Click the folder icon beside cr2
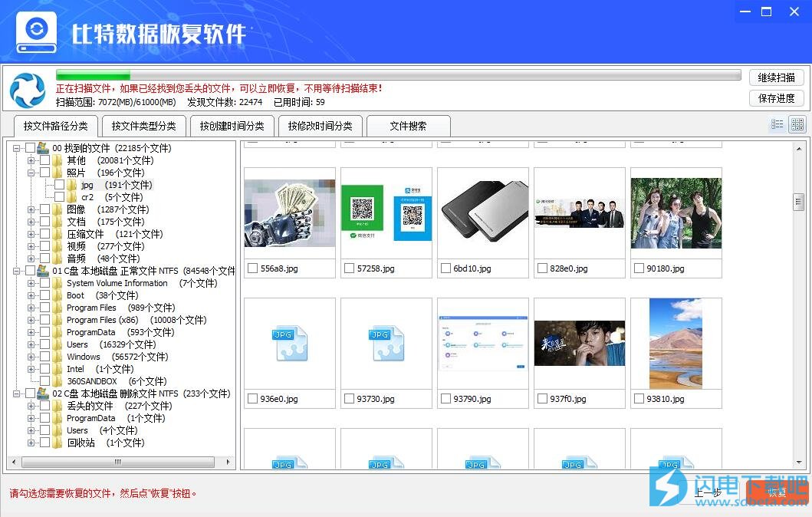 (x=72, y=197)
